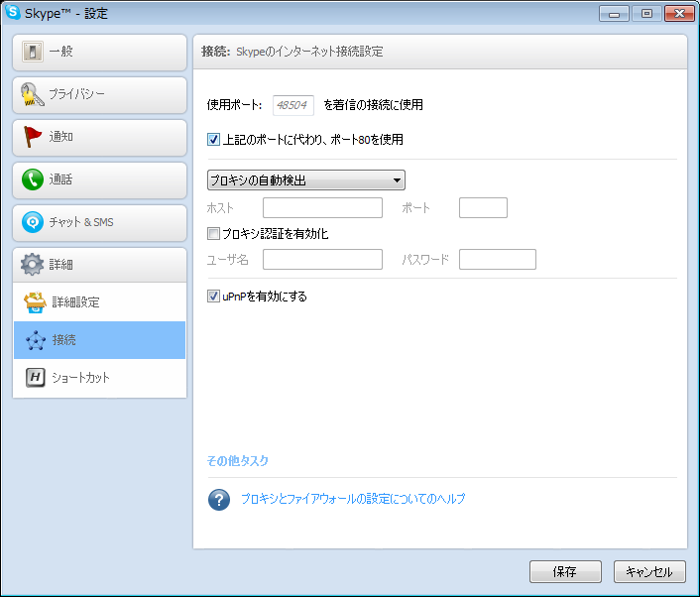700x597 pixels.
Task: Click the blue question mark help icon
Action: point(219,500)
